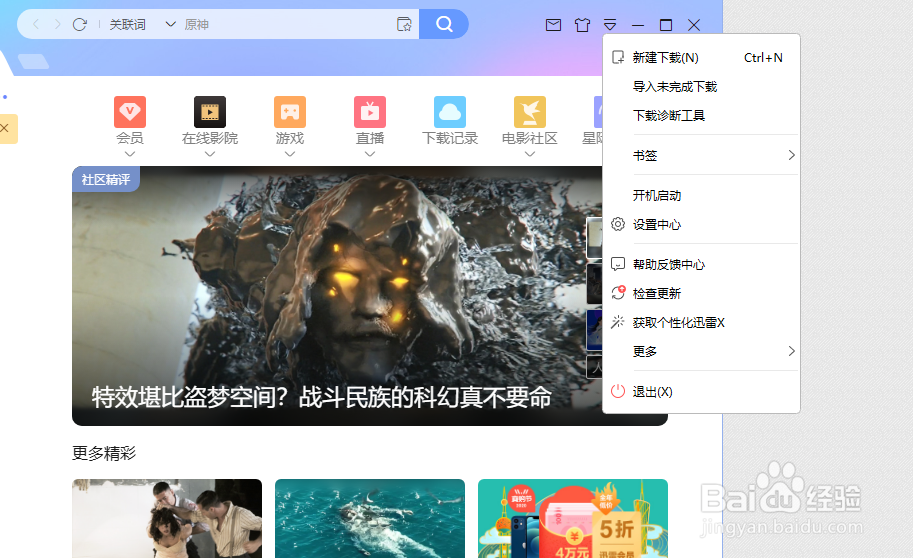Select 开机启动 menu entry

701,196
